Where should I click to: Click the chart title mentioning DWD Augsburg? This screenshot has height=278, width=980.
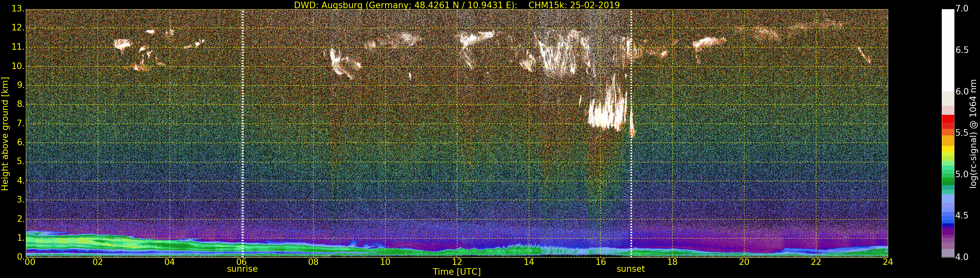click(x=457, y=5)
